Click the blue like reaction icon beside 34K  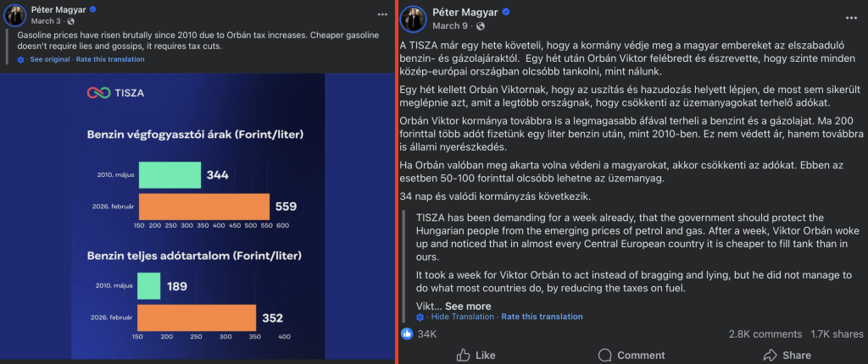(407, 334)
